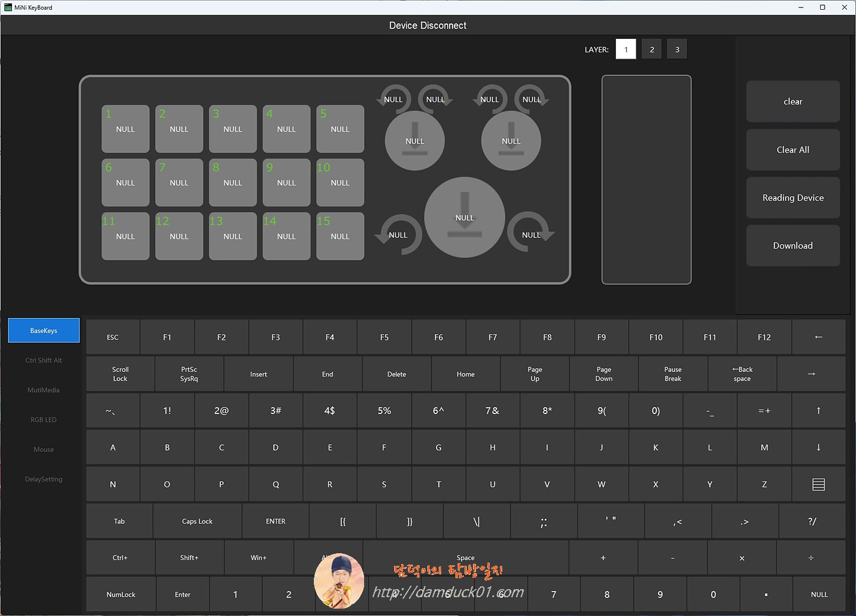This screenshot has height=616, width=856.
Task: Open the RGB LED settings tab
Action: [43, 419]
